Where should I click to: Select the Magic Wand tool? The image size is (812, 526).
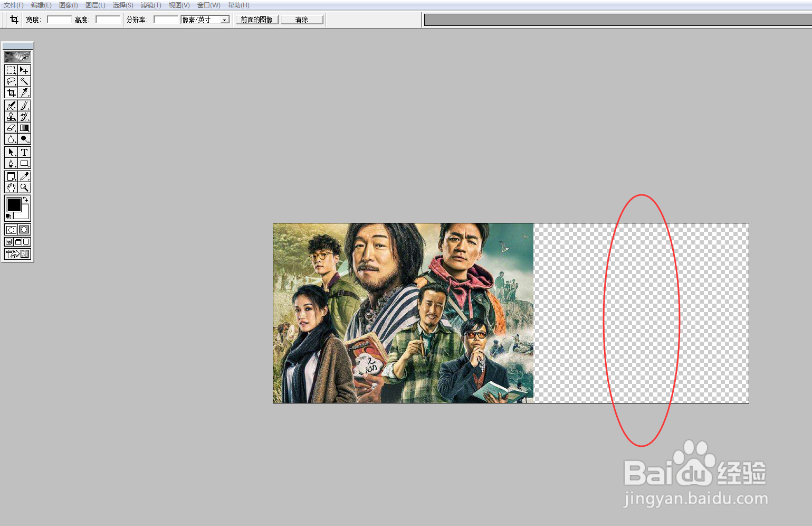pos(24,81)
